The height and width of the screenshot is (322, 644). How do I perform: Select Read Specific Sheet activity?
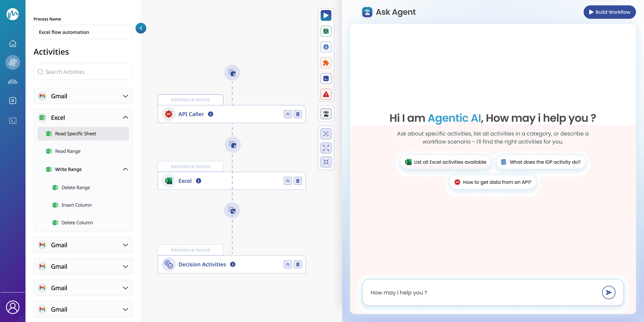(x=83, y=134)
